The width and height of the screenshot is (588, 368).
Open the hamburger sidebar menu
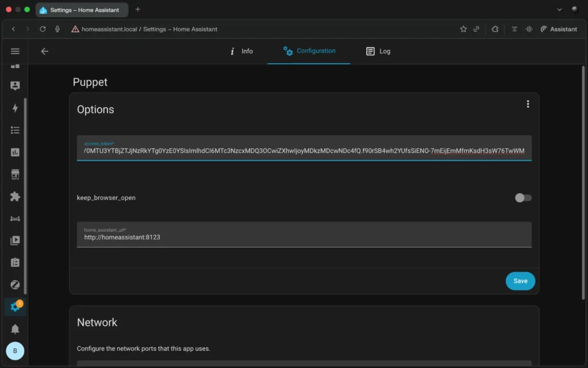click(x=15, y=51)
